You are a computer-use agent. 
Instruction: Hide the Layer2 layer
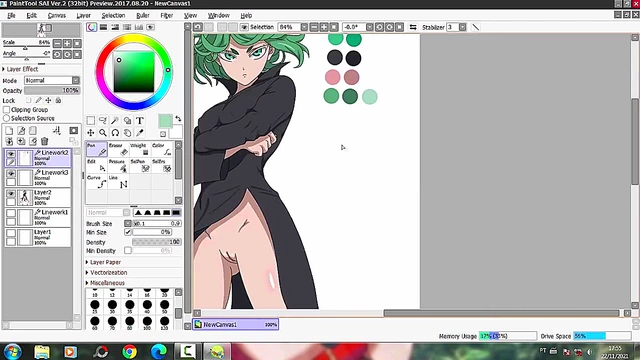(x=11, y=193)
